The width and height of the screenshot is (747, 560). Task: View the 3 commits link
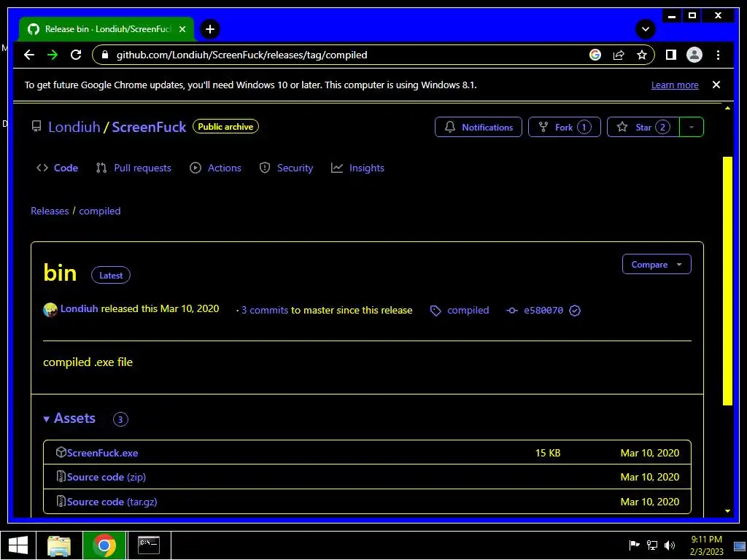tap(264, 310)
